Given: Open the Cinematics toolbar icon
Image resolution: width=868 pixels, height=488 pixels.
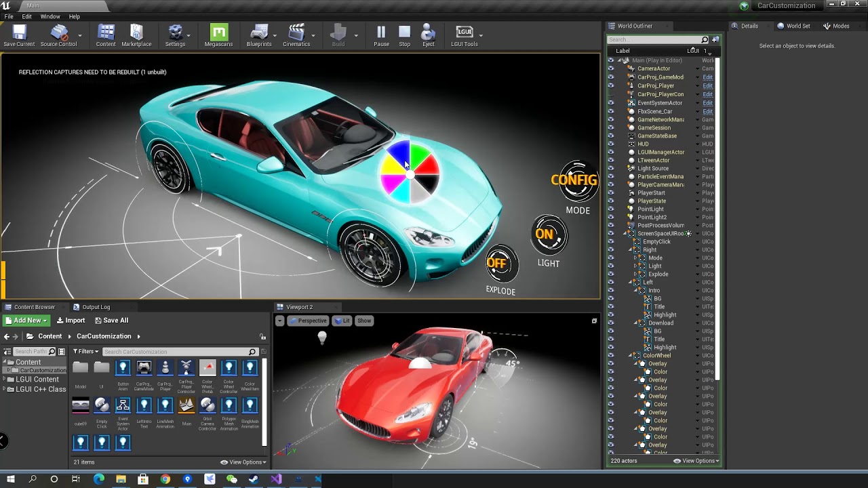Looking at the screenshot, I should coord(296,36).
